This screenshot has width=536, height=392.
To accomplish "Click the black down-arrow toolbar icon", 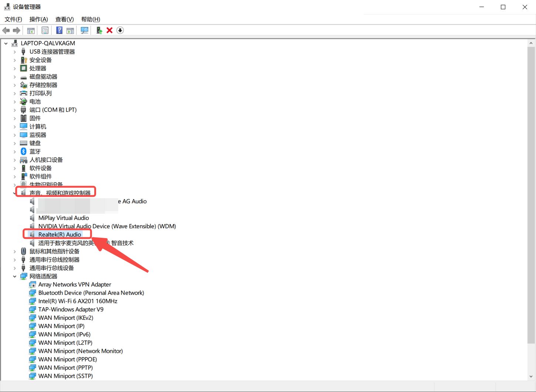I will [x=120, y=30].
